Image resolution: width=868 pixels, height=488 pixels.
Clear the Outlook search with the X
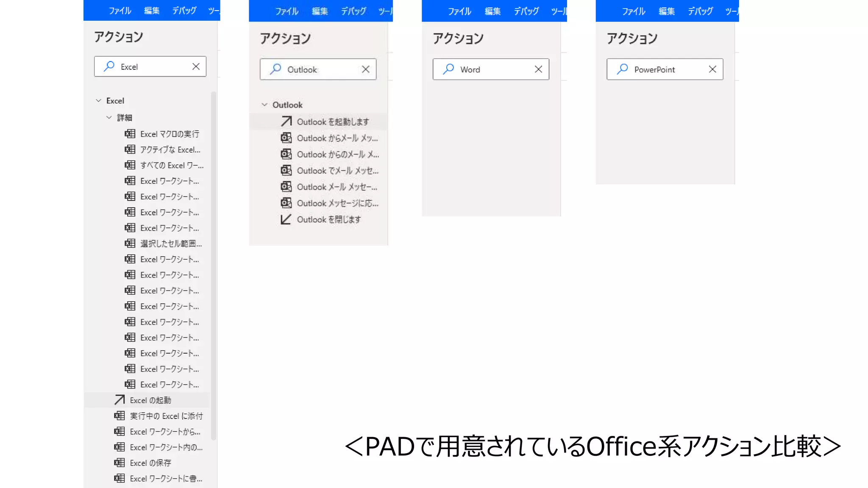366,69
